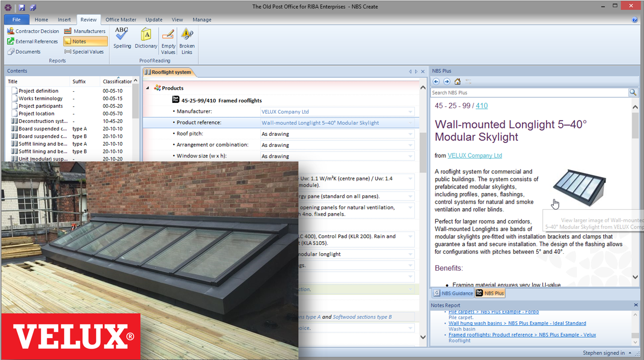Screen dimensions: 644x360
Task: Switch to the Office Master ribbon tab
Action: click(x=121, y=20)
